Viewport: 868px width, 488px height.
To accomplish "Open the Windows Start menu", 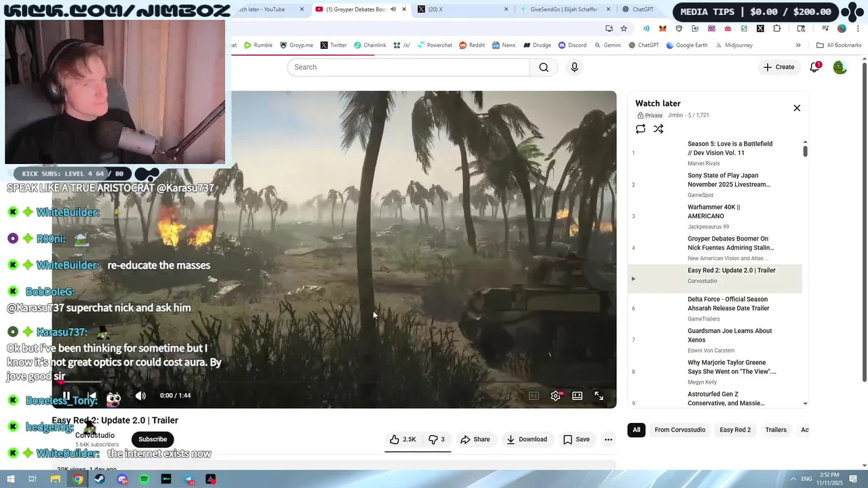I will point(11,479).
